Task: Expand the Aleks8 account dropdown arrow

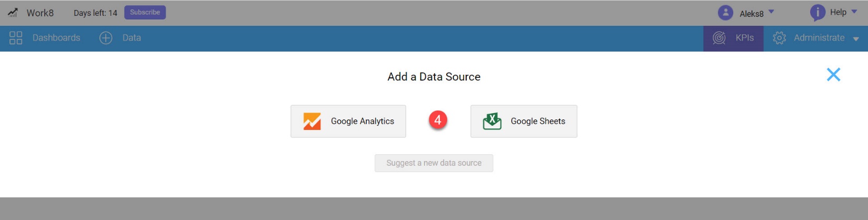Action: (771, 12)
